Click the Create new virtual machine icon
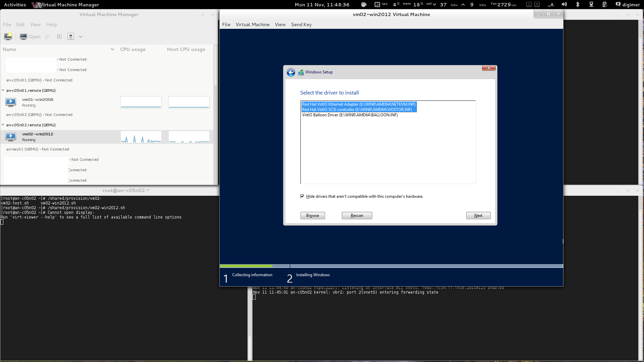This screenshot has width=644, height=362. click(x=8, y=37)
